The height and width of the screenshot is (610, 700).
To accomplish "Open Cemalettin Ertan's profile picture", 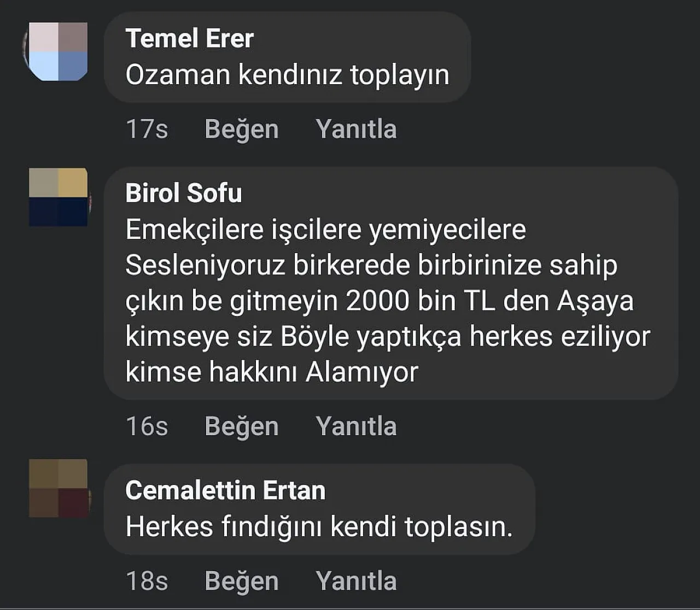I will (x=58, y=489).
